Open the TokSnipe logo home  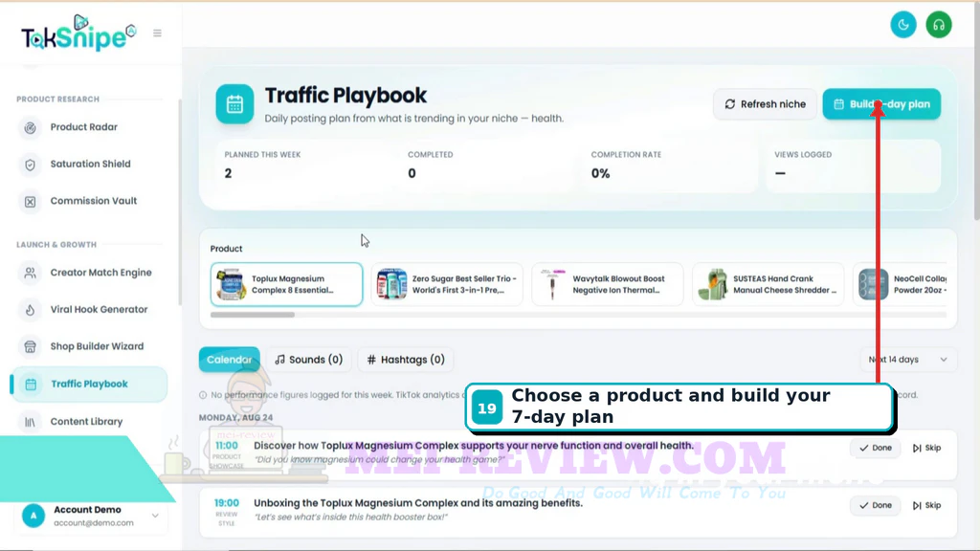[x=78, y=33]
